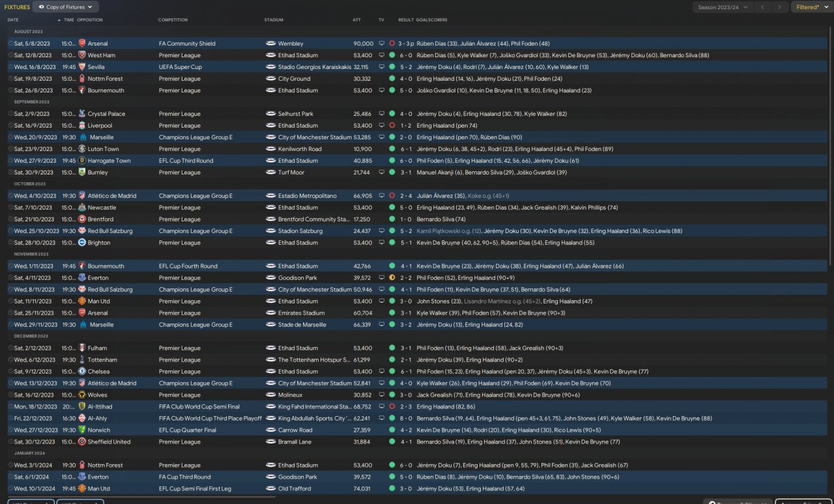Screen dimensions: 834x504
Task: Click Nottm Forest's badge in the 19/8/2023 row
Action: (x=82, y=79)
